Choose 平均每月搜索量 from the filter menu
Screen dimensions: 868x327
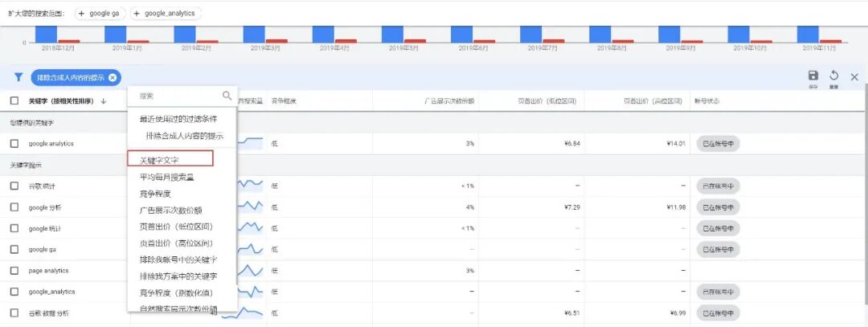[x=166, y=178]
